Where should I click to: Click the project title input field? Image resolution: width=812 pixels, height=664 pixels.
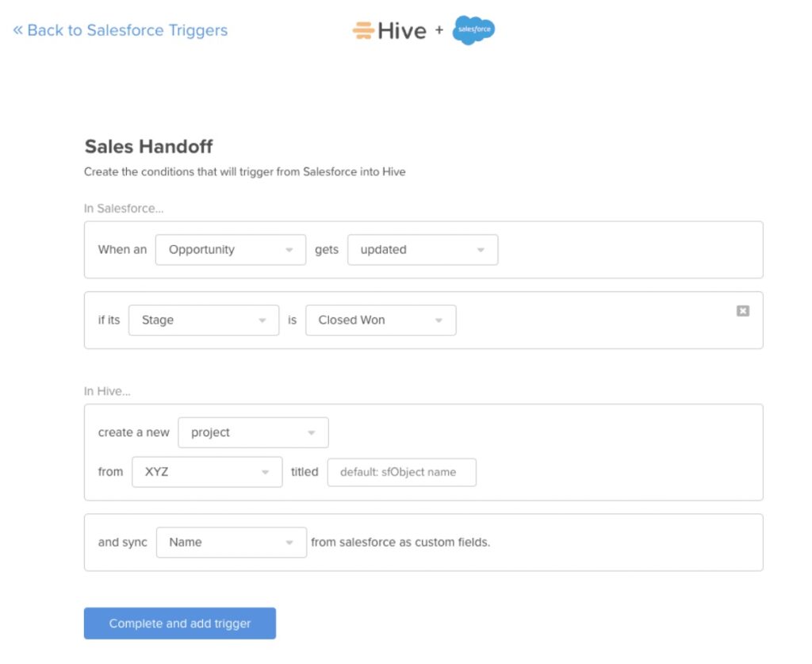(x=401, y=471)
